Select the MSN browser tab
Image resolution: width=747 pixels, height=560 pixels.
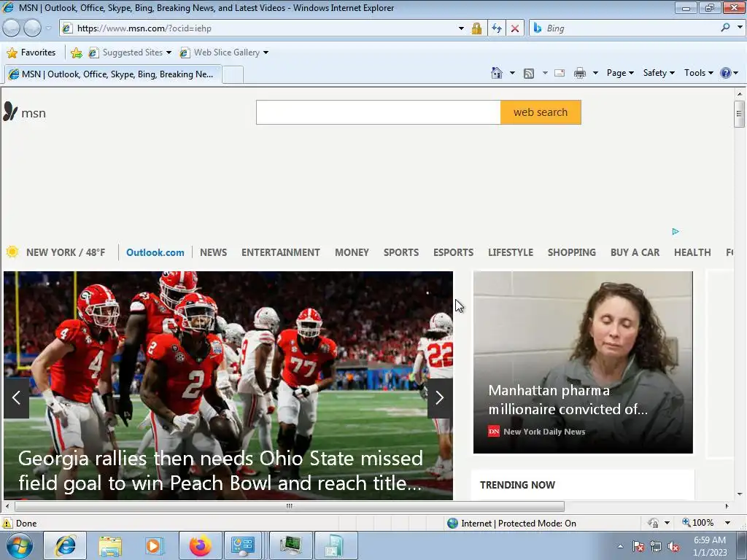(x=113, y=74)
